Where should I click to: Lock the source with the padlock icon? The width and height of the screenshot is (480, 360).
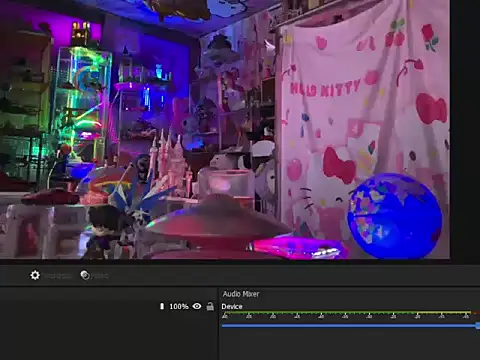click(210, 306)
